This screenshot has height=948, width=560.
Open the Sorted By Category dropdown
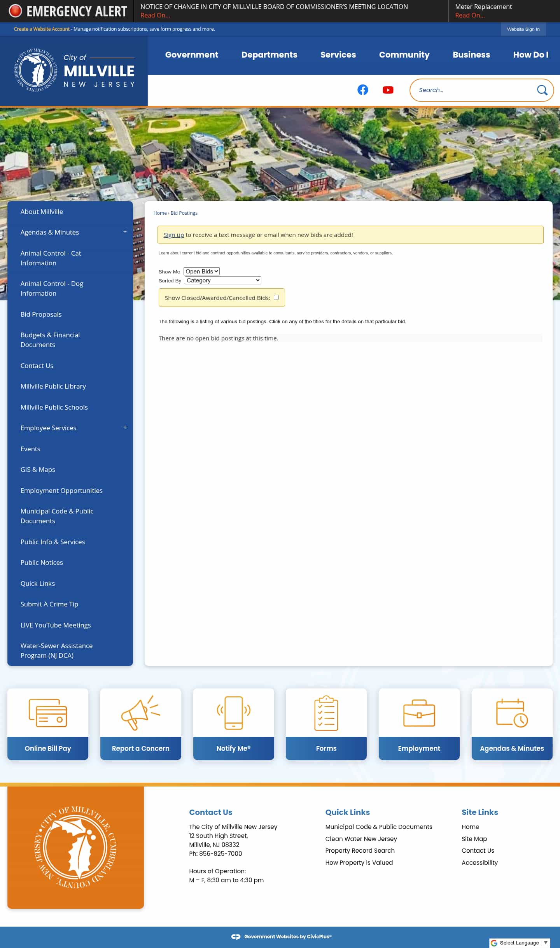pyautogui.click(x=223, y=280)
